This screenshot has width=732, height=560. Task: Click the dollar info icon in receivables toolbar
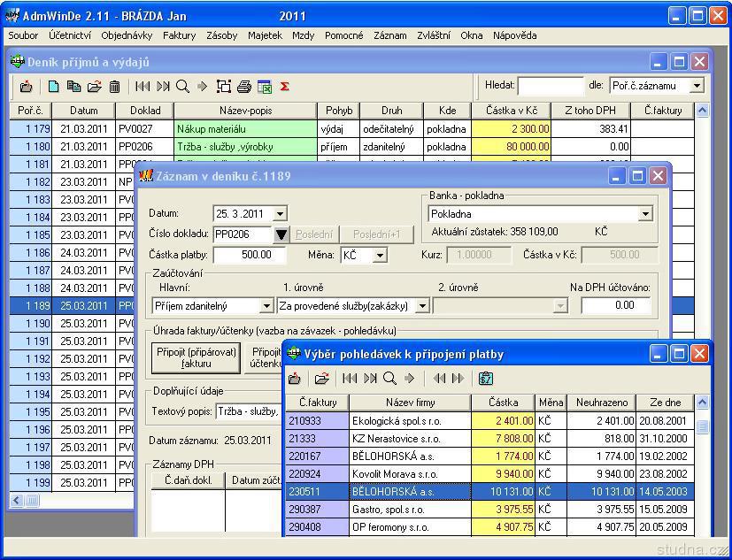coord(486,379)
